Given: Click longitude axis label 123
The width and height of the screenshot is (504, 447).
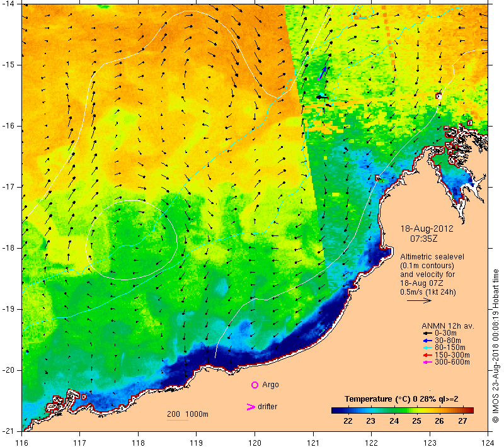Looking at the screenshot, I should 430,443.
